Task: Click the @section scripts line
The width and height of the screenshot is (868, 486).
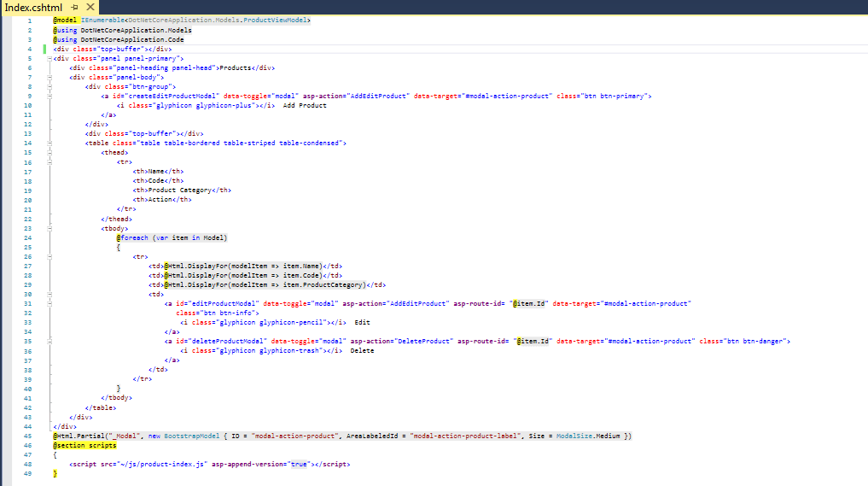Action: [84, 446]
